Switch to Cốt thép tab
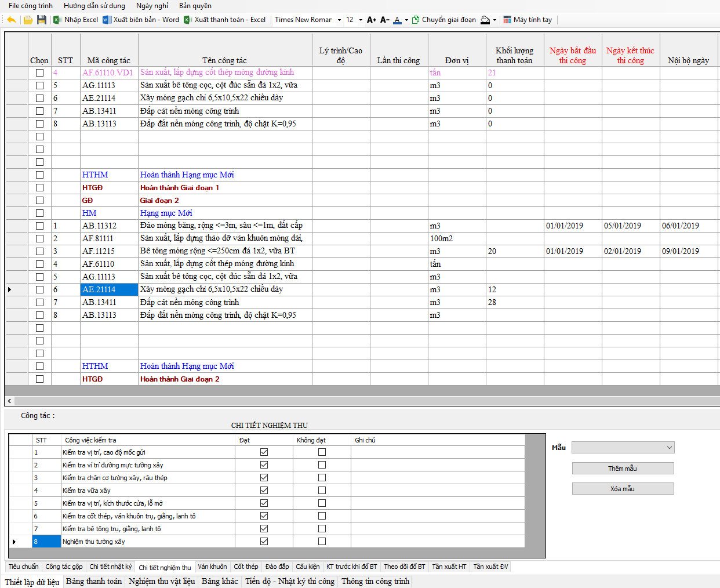 pos(246,567)
